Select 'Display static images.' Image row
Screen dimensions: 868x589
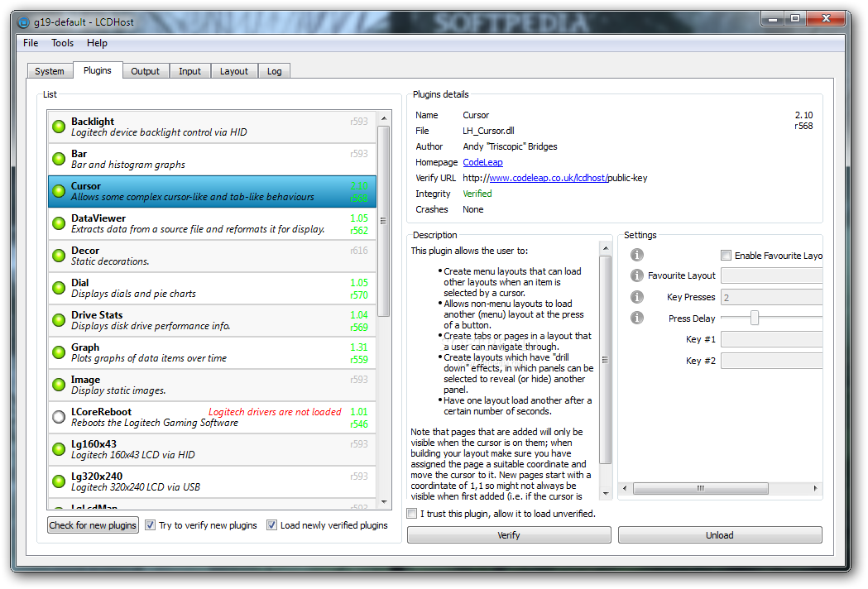[213, 385]
